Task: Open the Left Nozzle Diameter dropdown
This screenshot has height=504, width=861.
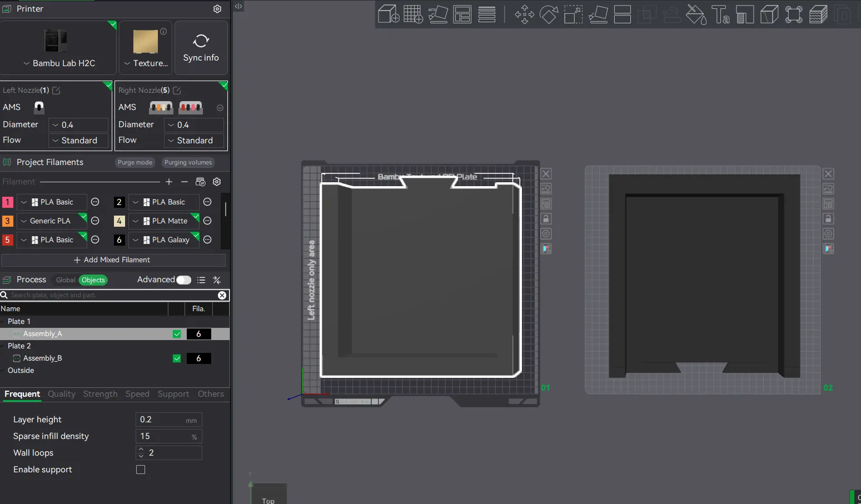Action: pyautogui.click(x=78, y=125)
